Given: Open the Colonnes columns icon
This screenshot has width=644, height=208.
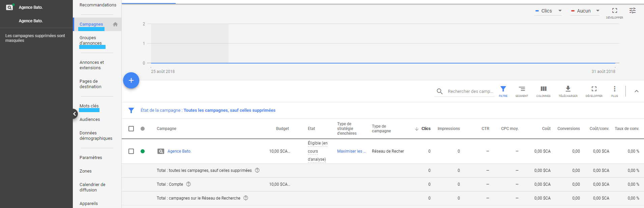Looking at the screenshot, I should tap(544, 91).
